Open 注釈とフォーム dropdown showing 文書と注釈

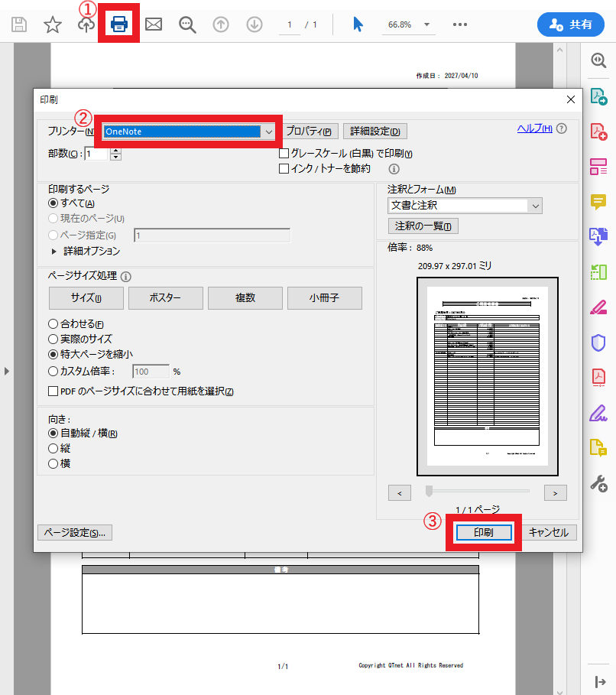tap(465, 205)
